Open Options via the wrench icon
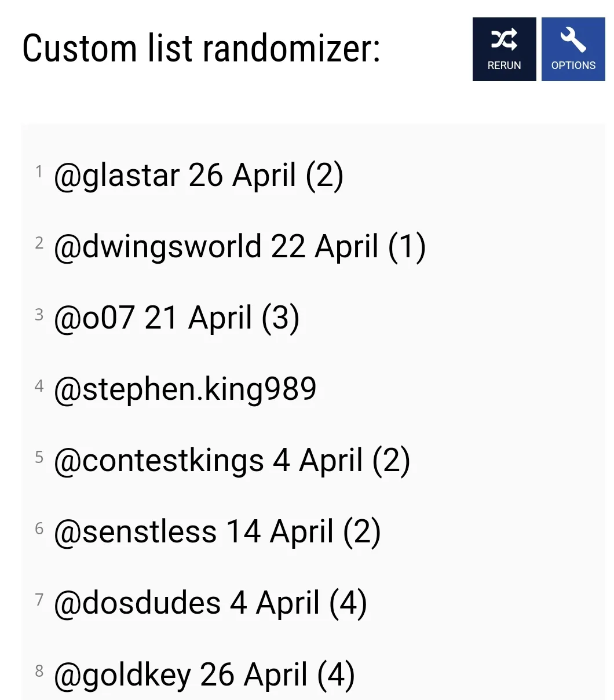 [x=573, y=40]
